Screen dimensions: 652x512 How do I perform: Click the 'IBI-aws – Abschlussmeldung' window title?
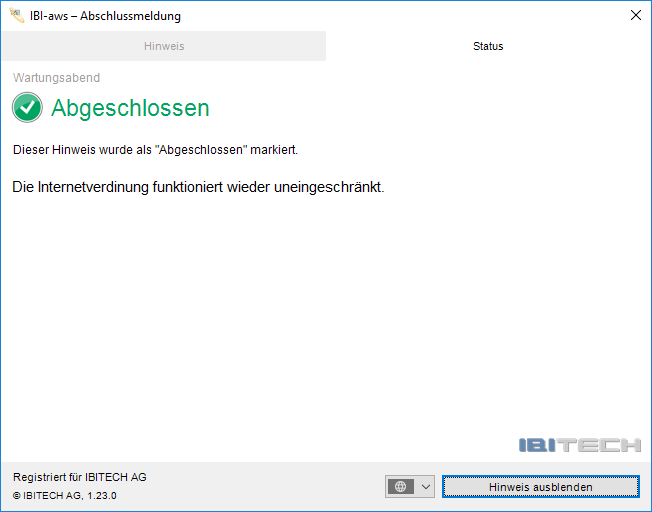click(105, 16)
